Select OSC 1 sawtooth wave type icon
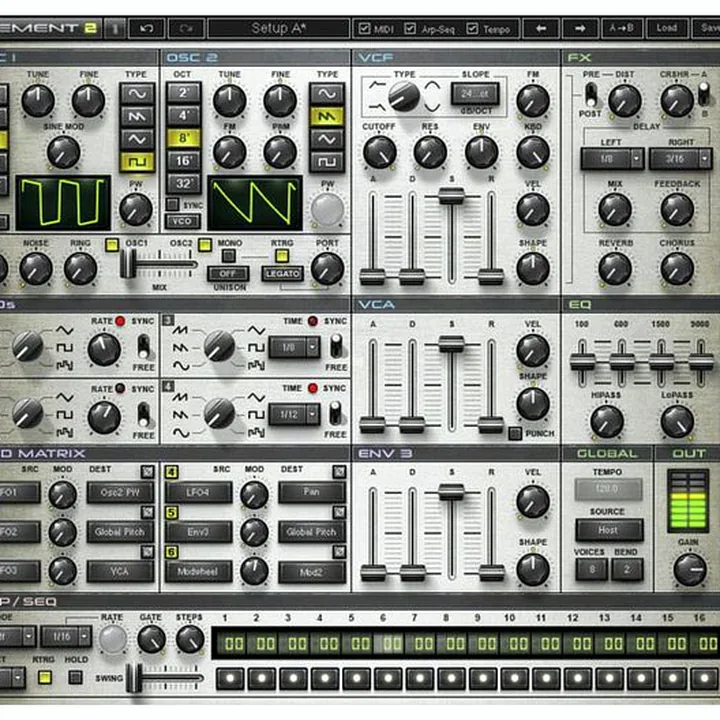 point(137,116)
